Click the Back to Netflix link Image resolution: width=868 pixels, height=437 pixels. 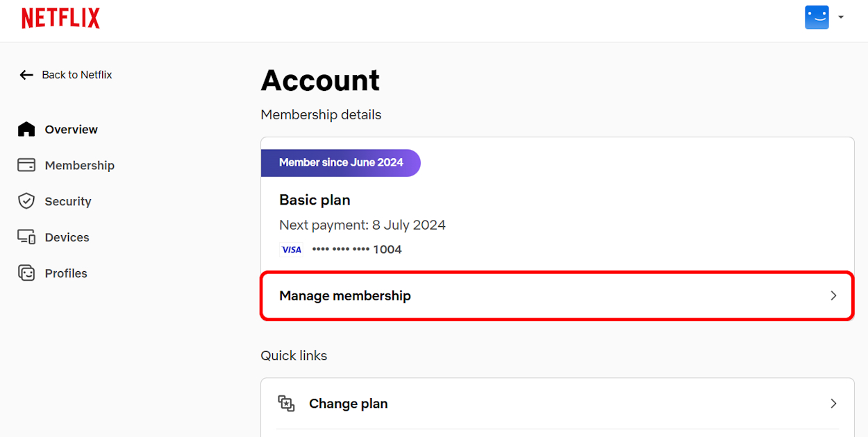point(77,74)
